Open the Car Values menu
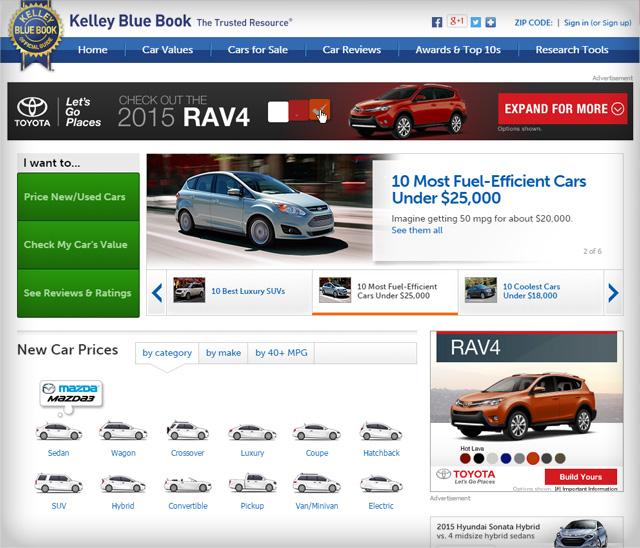This screenshot has height=548, width=640. 167,50
